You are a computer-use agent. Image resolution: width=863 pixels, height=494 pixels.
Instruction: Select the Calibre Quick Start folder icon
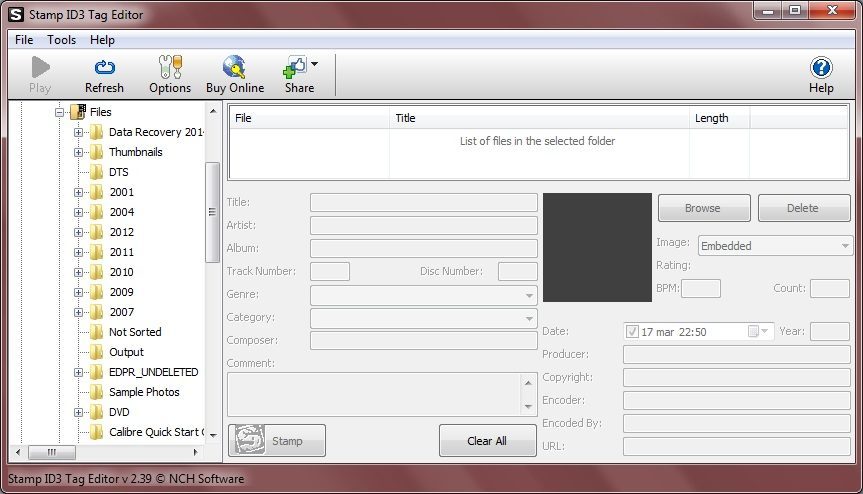[x=97, y=432]
